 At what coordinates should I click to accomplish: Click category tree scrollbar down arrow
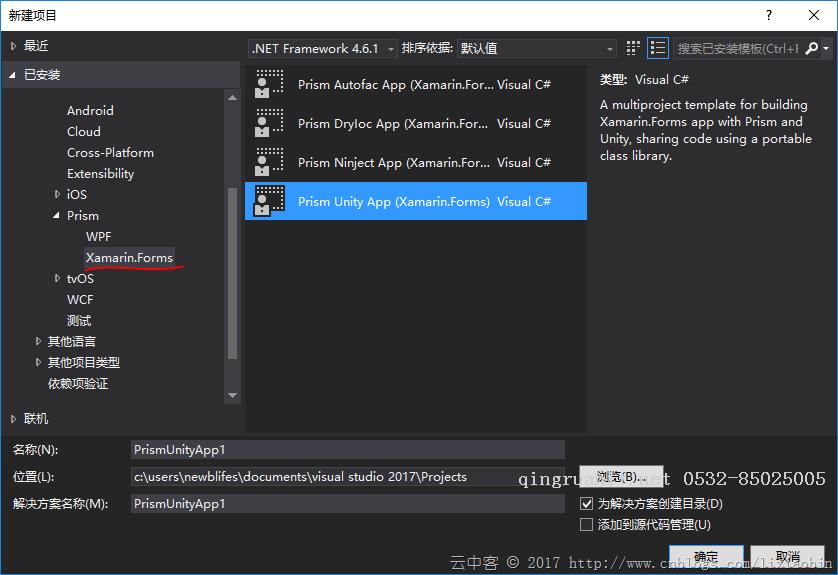coord(232,395)
